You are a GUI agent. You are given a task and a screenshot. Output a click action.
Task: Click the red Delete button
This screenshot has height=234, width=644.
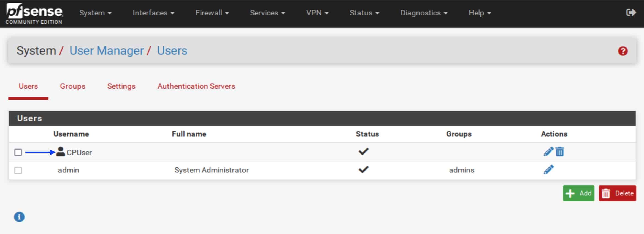617,193
